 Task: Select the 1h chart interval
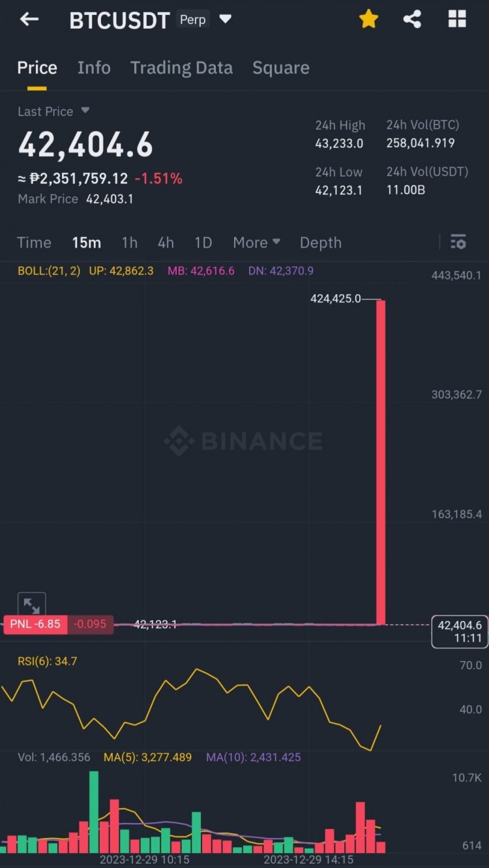coord(129,243)
